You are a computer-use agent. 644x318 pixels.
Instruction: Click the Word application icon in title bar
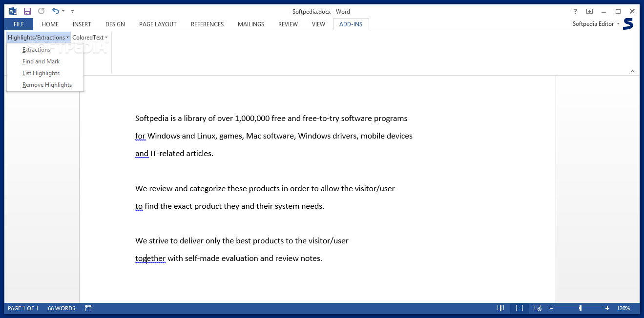pyautogui.click(x=13, y=11)
